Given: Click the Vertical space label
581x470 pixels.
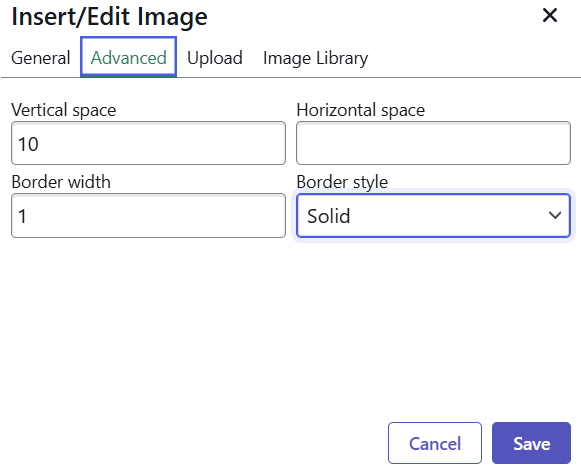Looking at the screenshot, I should [x=64, y=110].
